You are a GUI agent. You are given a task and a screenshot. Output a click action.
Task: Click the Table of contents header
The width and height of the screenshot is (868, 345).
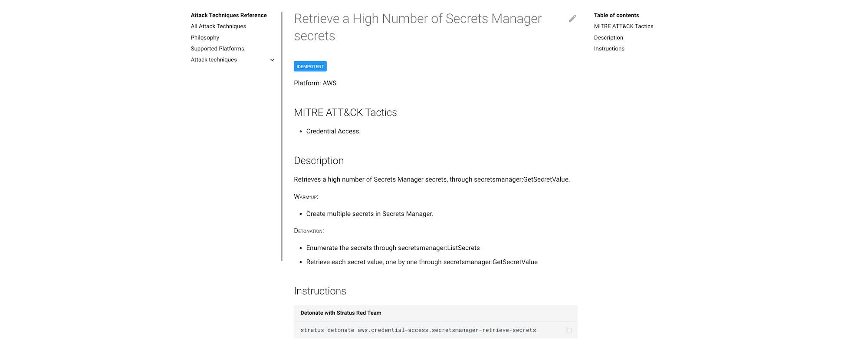616,15
